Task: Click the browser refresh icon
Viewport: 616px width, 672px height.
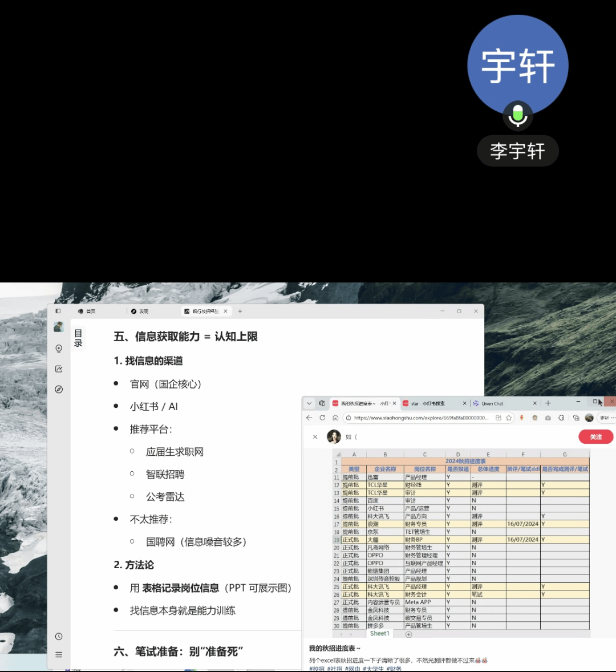Action: pos(322,418)
